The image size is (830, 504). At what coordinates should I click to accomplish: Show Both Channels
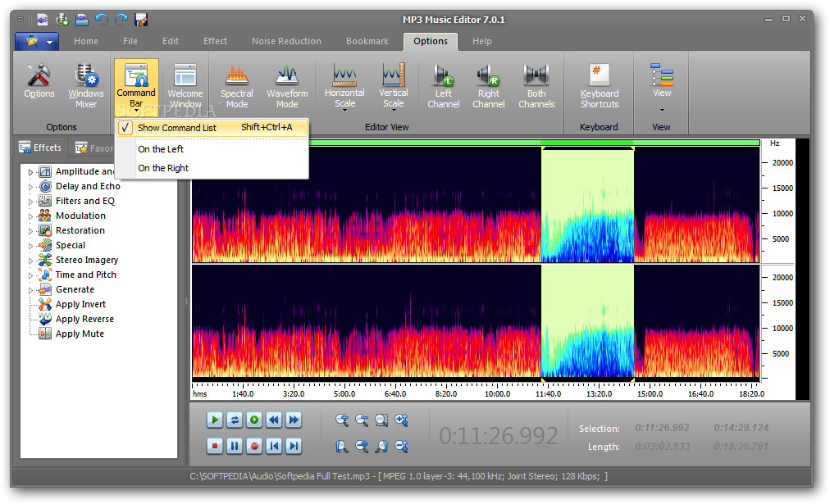536,86
